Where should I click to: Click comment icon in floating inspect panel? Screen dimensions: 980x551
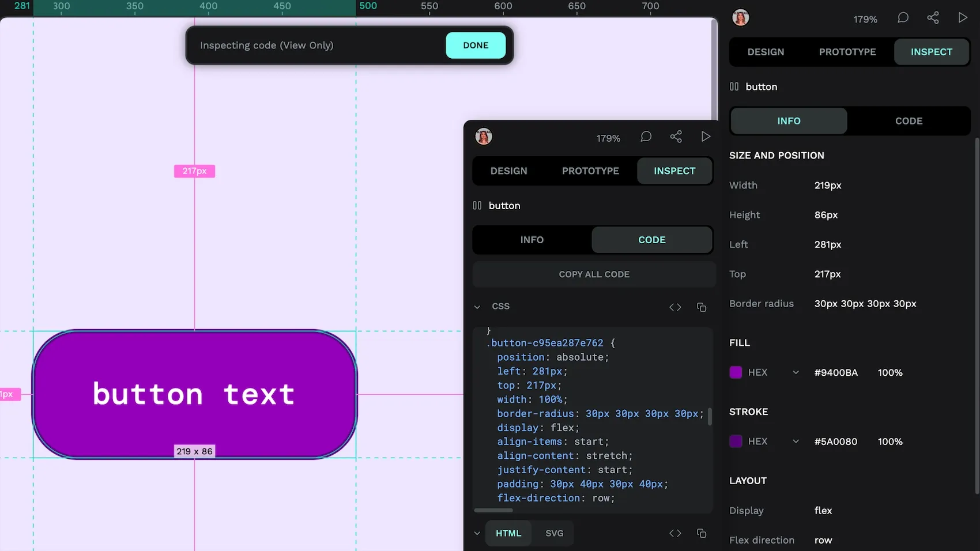[646, 137]
